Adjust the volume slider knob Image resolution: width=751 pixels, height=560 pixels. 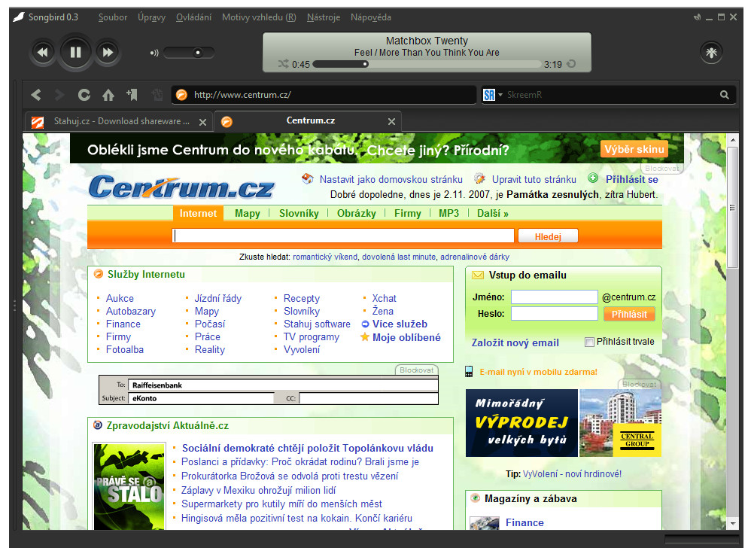coord(198,52)
